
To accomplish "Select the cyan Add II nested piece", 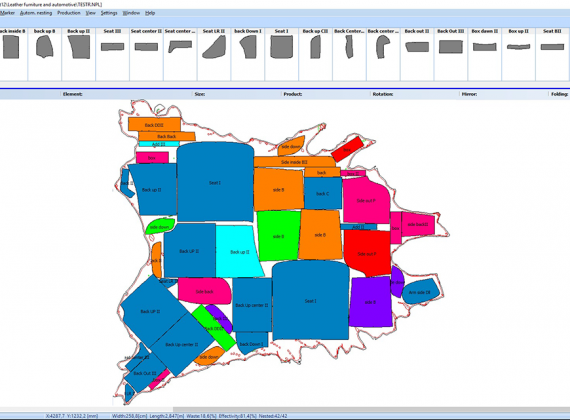I will (x=159, y=144).
